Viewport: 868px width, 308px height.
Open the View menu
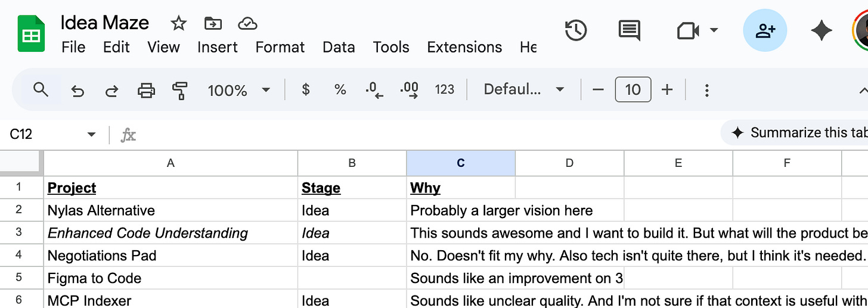tap(163, 47)
